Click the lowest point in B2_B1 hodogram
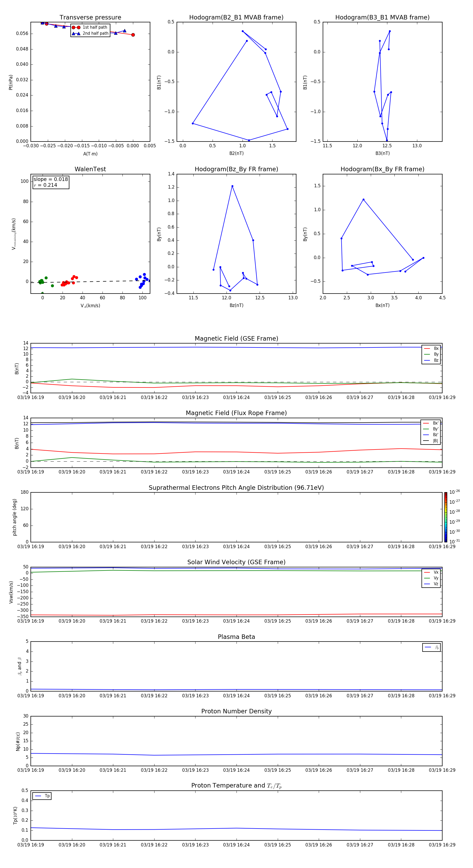The width and height of the screenshot is (473, 868). tap(249, 140)
